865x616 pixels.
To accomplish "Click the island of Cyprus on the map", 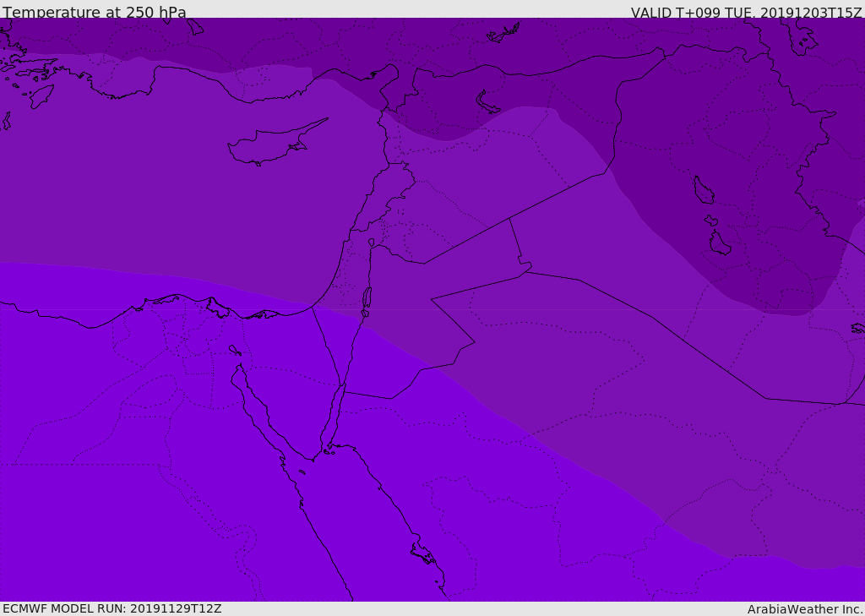I will (x=276, y=144).
